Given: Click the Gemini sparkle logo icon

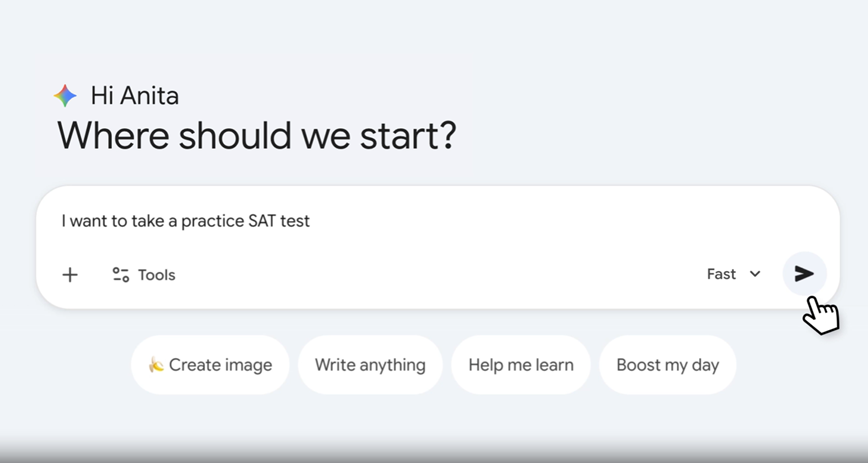Looking at the screenshot, I should 65,96.
